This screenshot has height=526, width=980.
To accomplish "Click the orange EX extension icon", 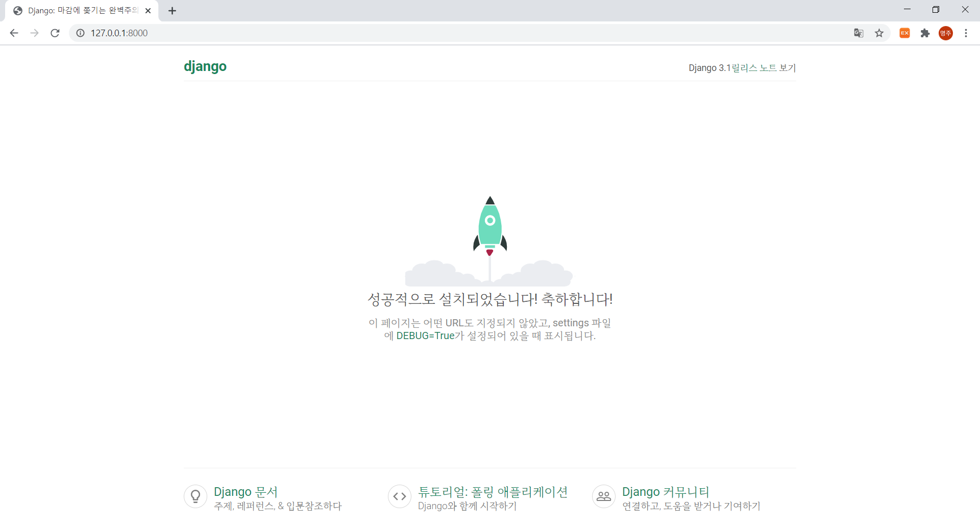I will pyautogui.click(x=904, y=33).
